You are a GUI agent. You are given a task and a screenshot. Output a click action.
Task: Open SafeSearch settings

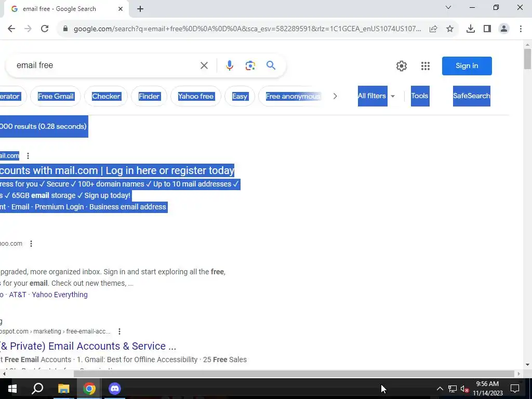pyautogui.click(x=472, y=96)
